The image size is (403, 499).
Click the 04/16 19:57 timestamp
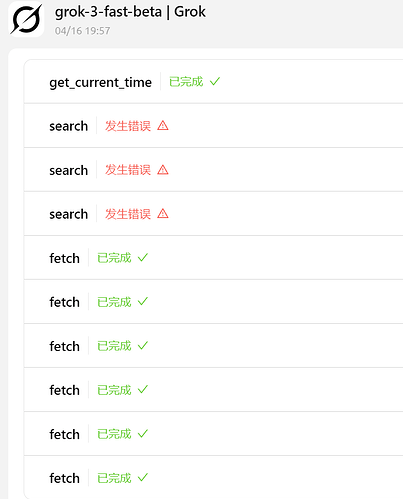click(82, 31)
